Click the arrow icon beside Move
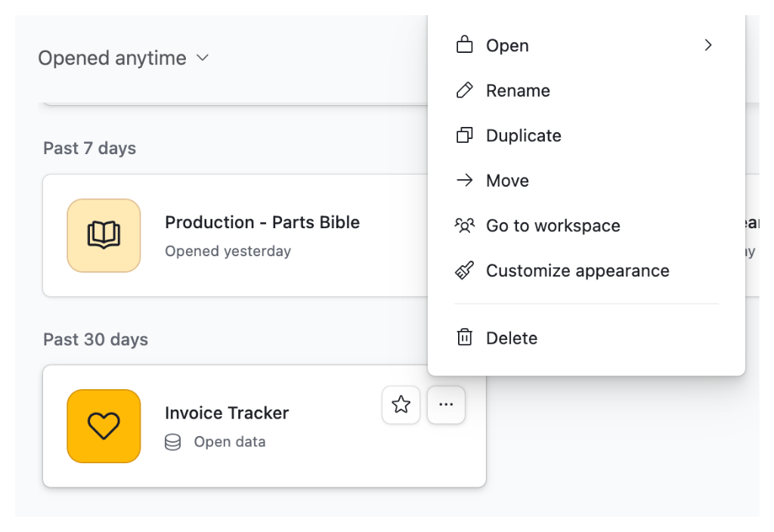 pos(464,181)
